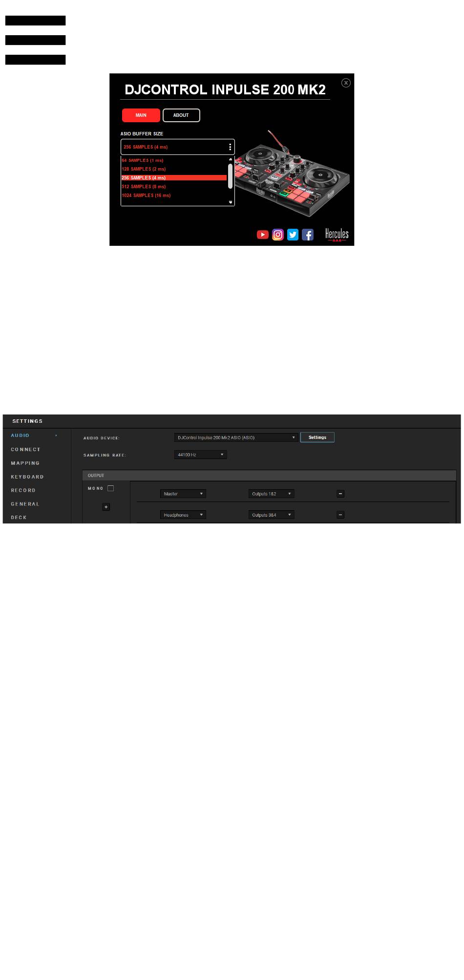The image size is (464, 980).
Task: Enable the MONO checkbox
Action: pyautogui.click(x=111, y=488)
